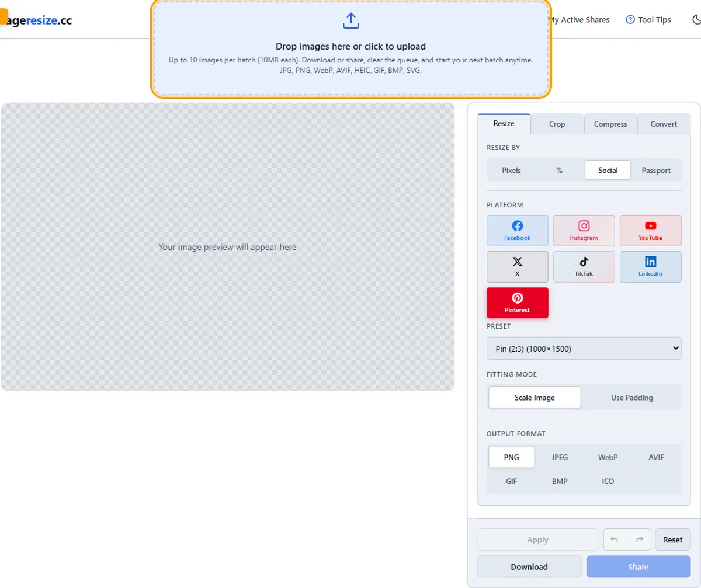Image resolution: width=701 pixels, height=588 pixels.
Task: Open Tool Tips help
Action: [648, 20]
